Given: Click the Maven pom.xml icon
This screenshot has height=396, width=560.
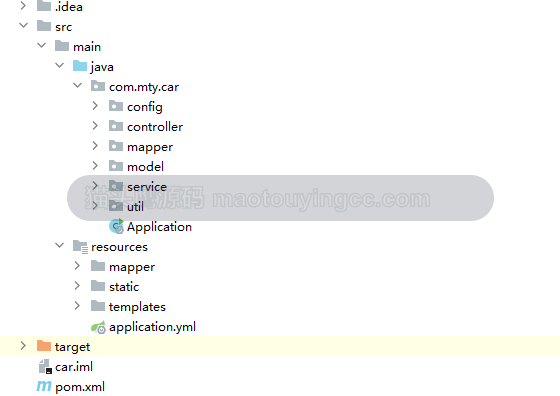Looking at the screenshot, I should coord(44,386).
